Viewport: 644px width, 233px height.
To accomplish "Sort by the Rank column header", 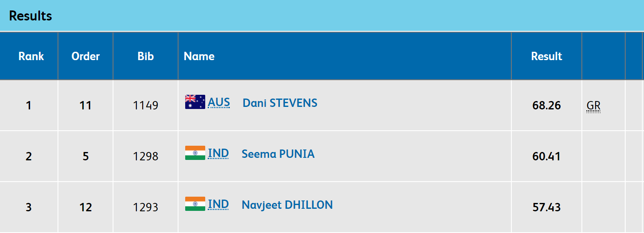I will [31, 56].
